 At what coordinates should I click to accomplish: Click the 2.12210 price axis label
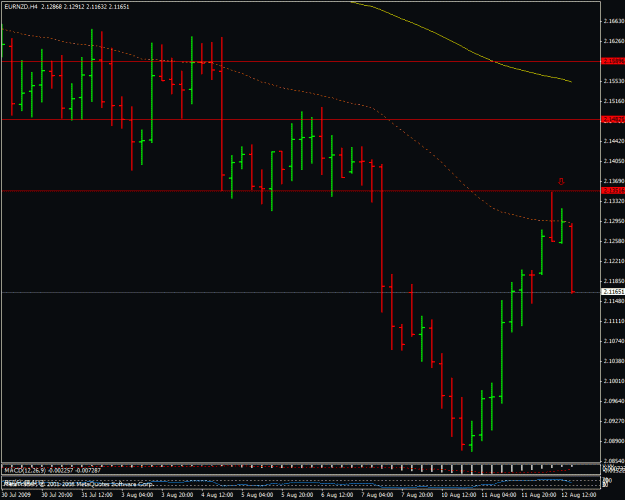click(x=614, y=261)
